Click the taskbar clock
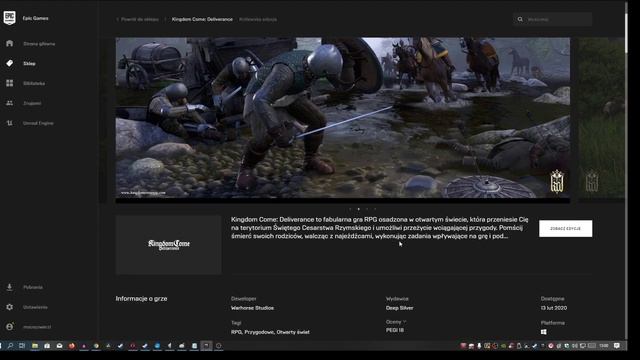Screen dimensions: 640x360 604,346
